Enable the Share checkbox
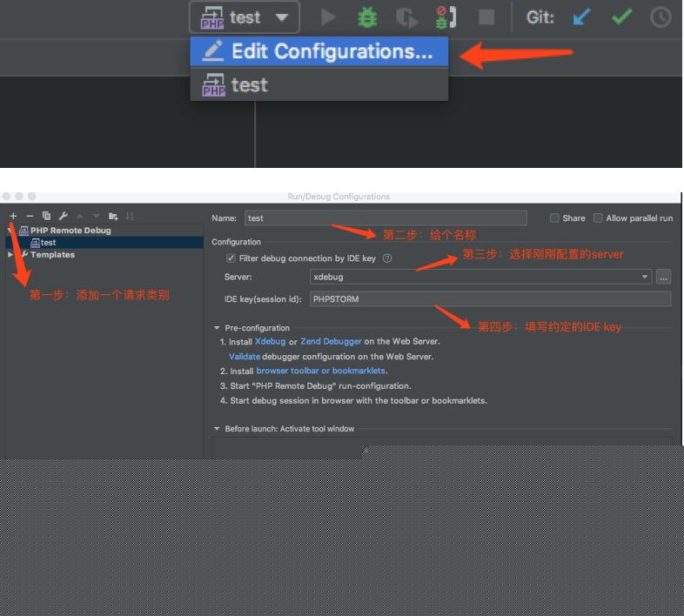The image size is (684, 616). point(554,218)
